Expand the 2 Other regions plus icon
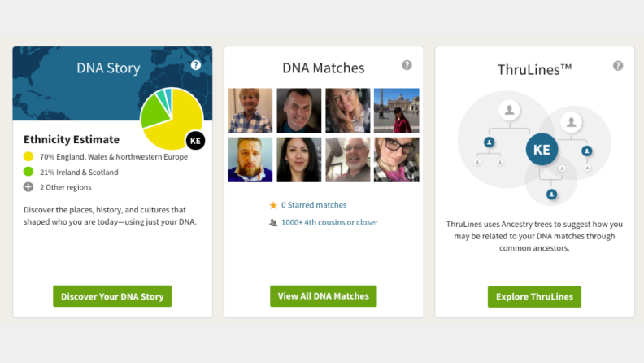Viewport: 644px width, 363px height. tap(28, 187)
